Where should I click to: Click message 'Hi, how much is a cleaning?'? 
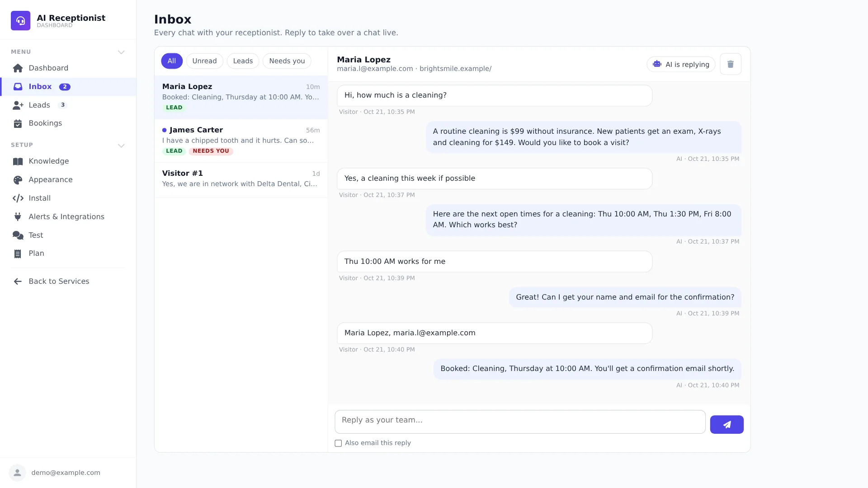coord(495,96)
